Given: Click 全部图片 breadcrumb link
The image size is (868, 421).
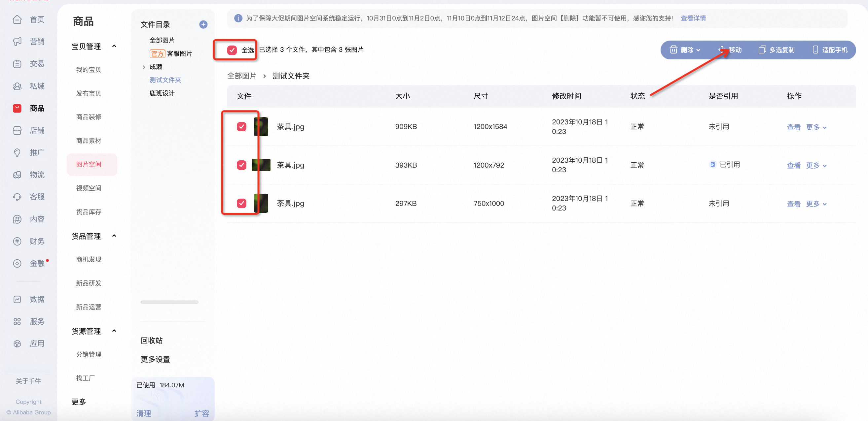Looking at the screenshot, I should click(x=242, y=76).
